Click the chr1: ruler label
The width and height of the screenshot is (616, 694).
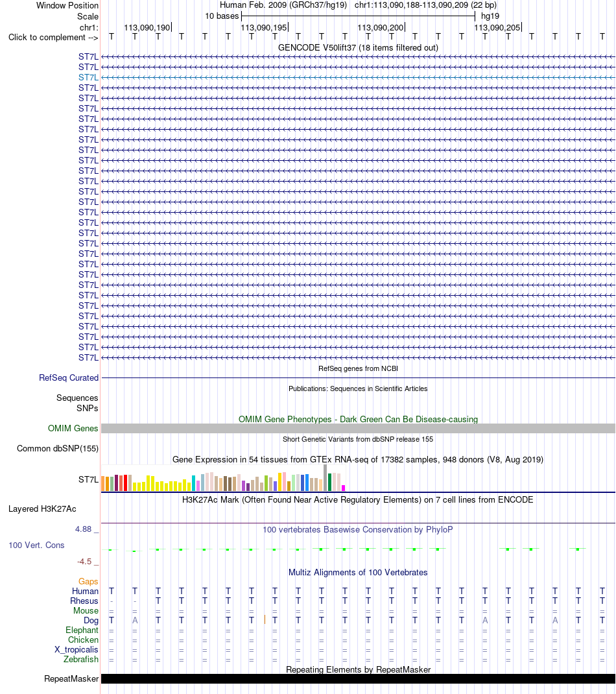pos(89,27)
